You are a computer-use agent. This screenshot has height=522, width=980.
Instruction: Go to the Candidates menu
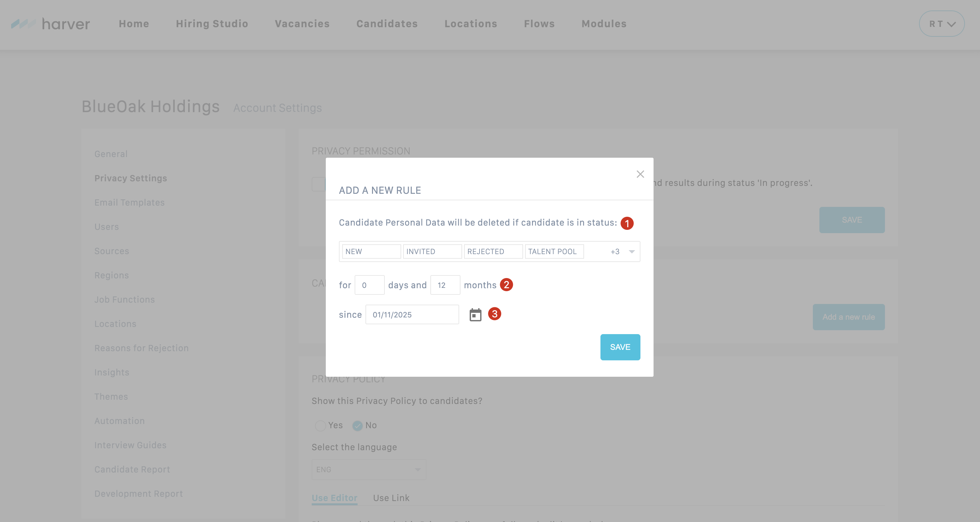[387, 24]
